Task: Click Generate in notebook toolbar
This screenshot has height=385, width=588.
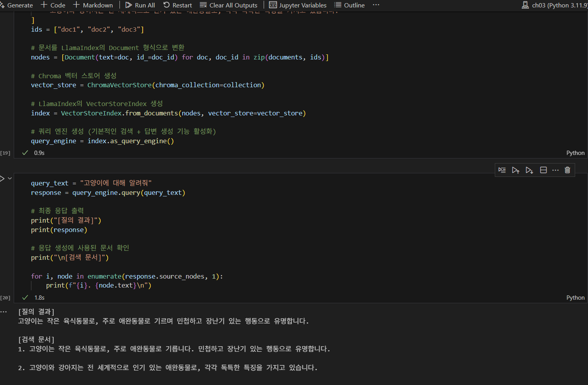Action: pyautogui.click(x=16, y=5)
